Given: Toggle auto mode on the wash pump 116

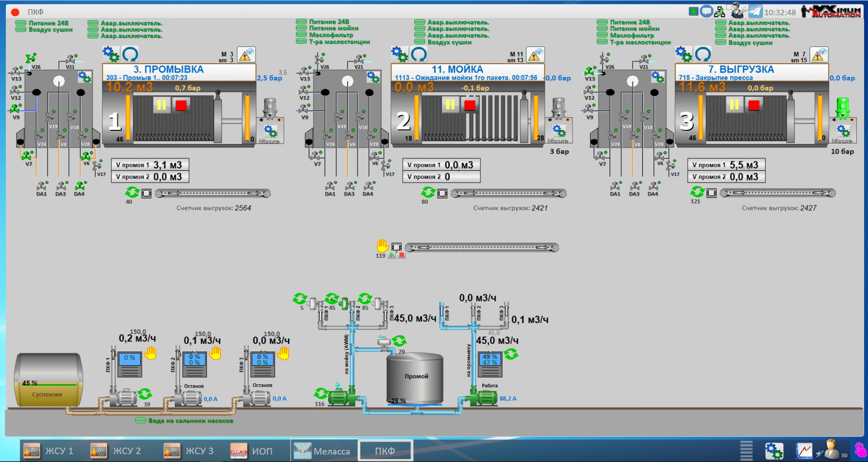Looking at the screenshot, I should (x=321, y=393).
